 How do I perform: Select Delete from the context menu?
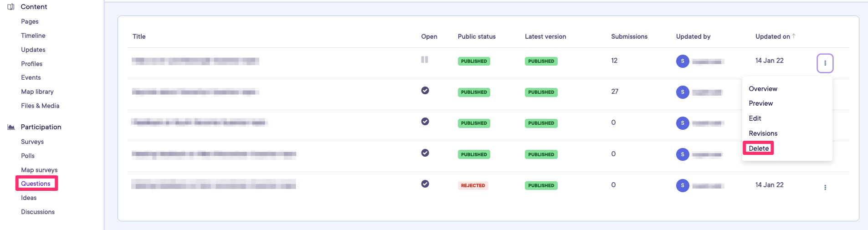coord(758,148)
